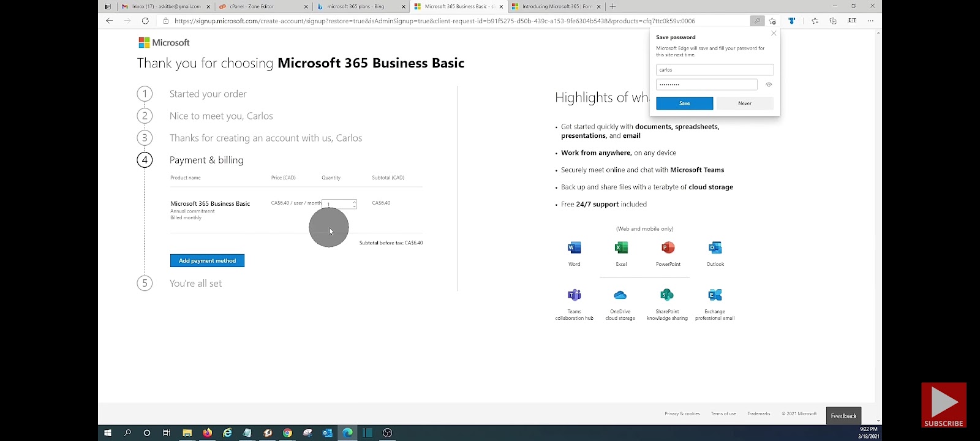This screenshot has height=441, width=980.
Task: Click the password key icon in address bar
Action: pyautogui.click(x=757, y=21)
